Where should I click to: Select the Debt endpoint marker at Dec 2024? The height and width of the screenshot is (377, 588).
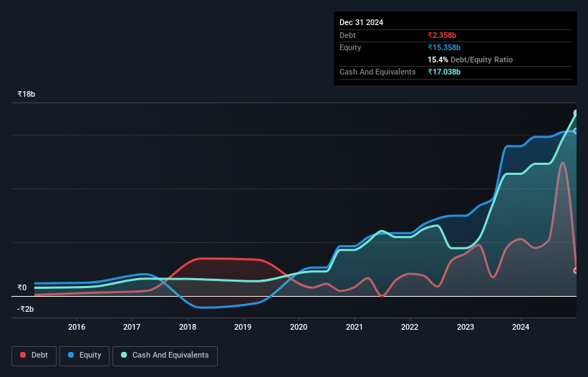pyautogui.click(x=576, y=270)
